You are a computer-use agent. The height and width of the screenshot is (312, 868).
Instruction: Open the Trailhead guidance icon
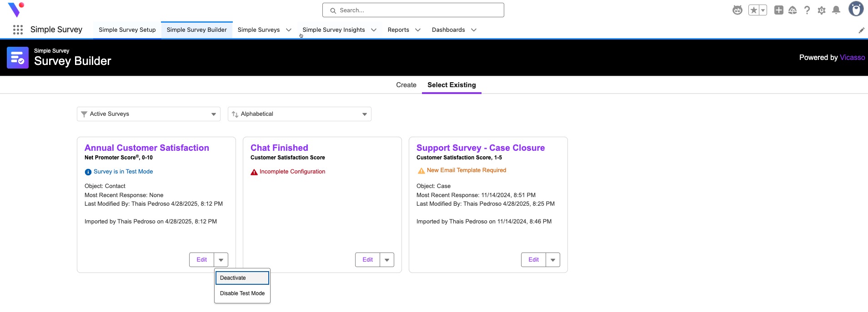tap(793, 10)
